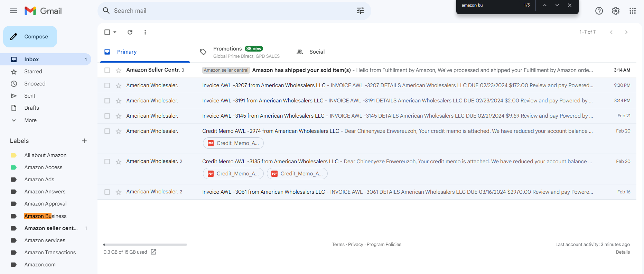Open the Support help icon

coord(599,11)
